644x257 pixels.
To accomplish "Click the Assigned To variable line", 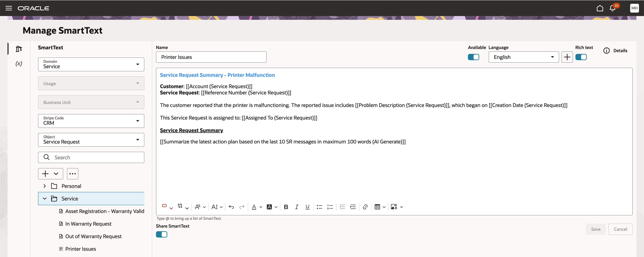I will point(239,118).
